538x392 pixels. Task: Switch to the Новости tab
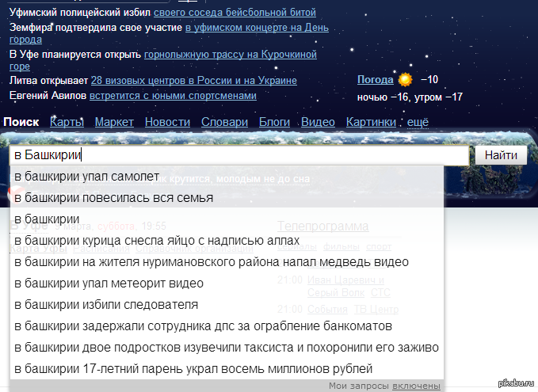click(167, 122)
